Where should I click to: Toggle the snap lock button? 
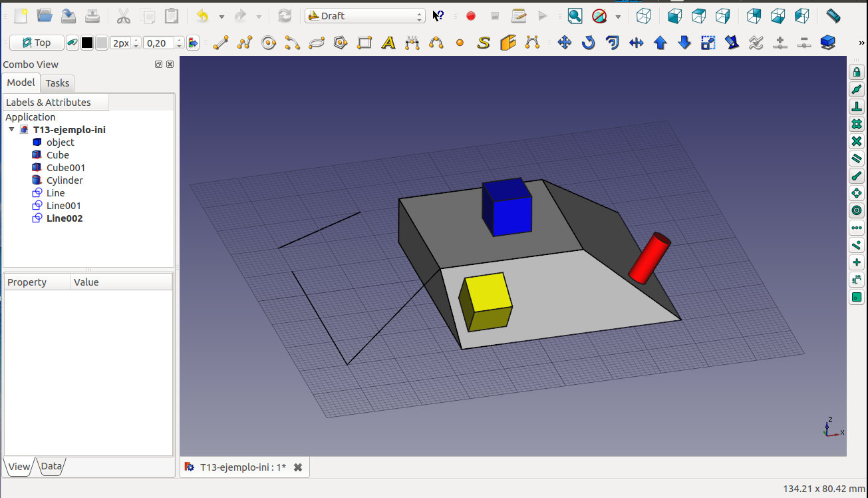pos(857,72)
